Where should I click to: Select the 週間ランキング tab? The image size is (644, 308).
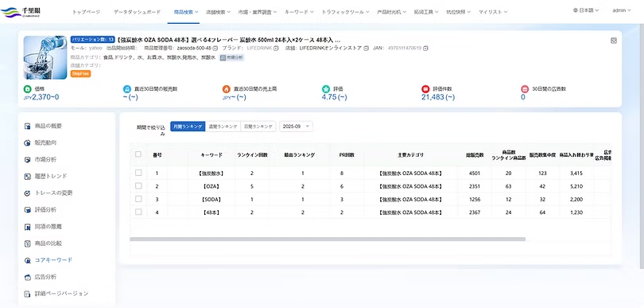(x=223, y=127)
